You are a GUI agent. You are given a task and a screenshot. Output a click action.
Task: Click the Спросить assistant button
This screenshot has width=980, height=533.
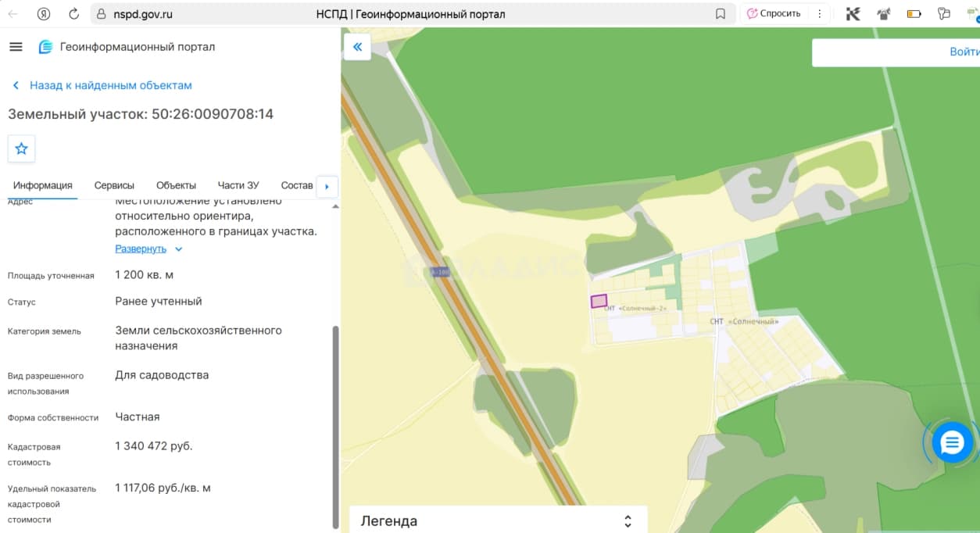pos(774,13)
